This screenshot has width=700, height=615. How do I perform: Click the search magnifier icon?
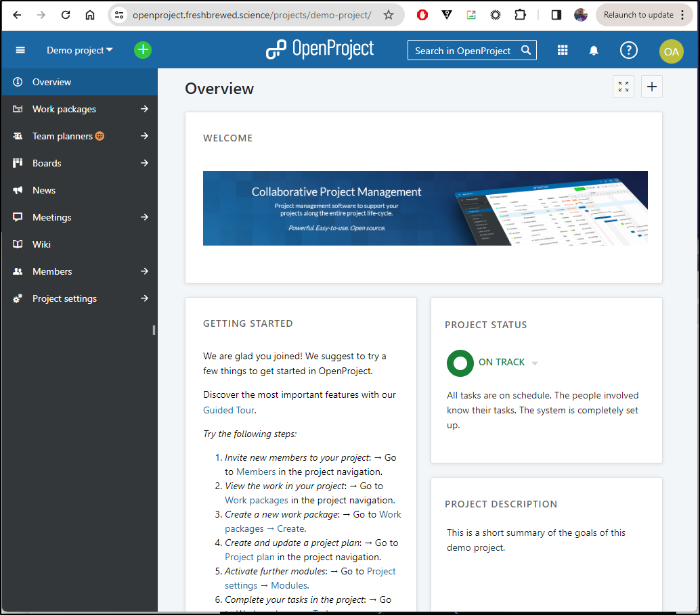[526, 50]
